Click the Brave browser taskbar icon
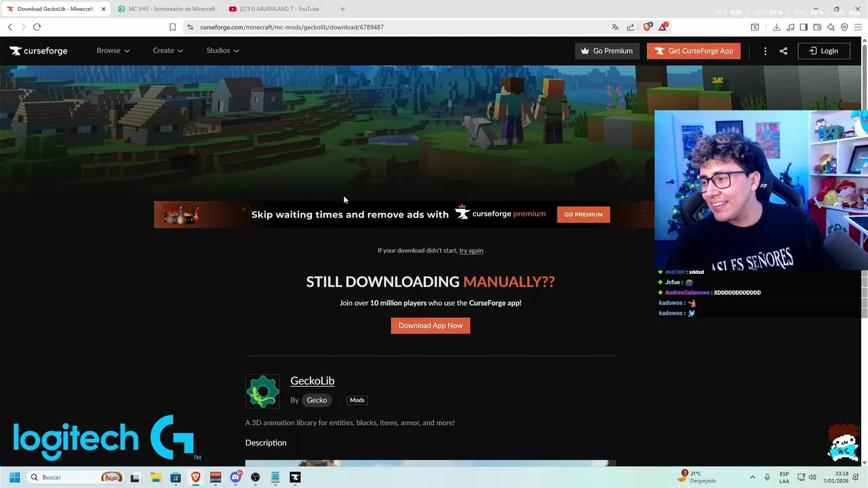This screenshot has width=868, height=488. coord(195,477)
